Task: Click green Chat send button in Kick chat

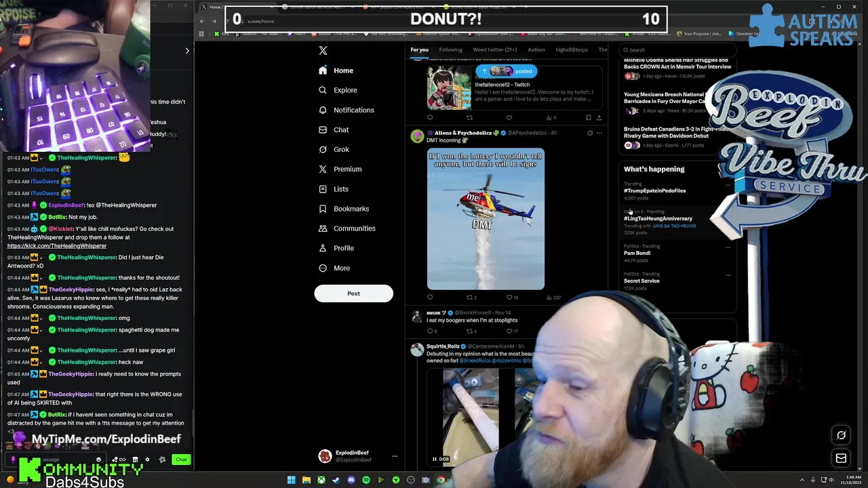Action: point(181,460)
